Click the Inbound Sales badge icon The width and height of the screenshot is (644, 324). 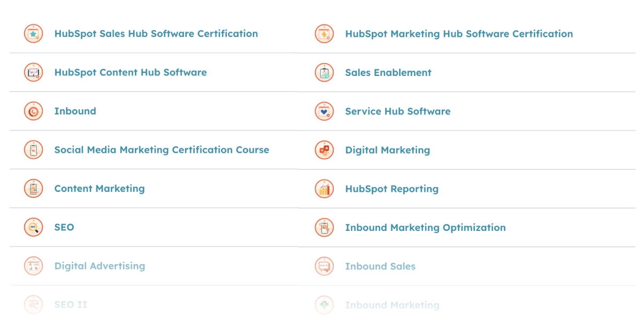coord(324,266)
